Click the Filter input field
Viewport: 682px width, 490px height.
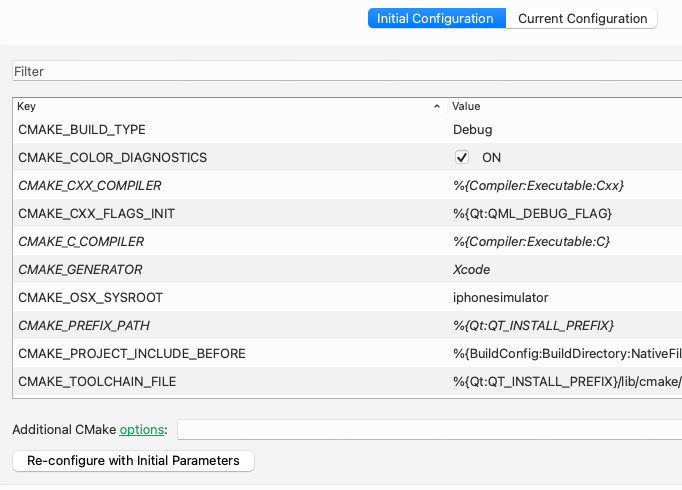point(340,72)
